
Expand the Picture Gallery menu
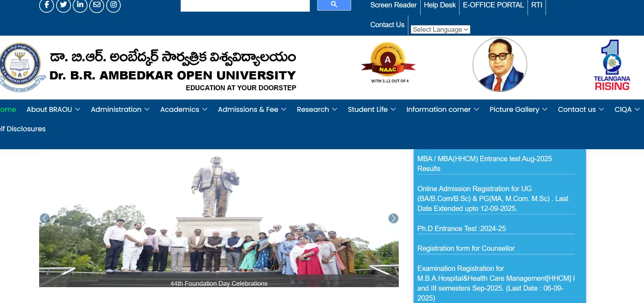518,109
